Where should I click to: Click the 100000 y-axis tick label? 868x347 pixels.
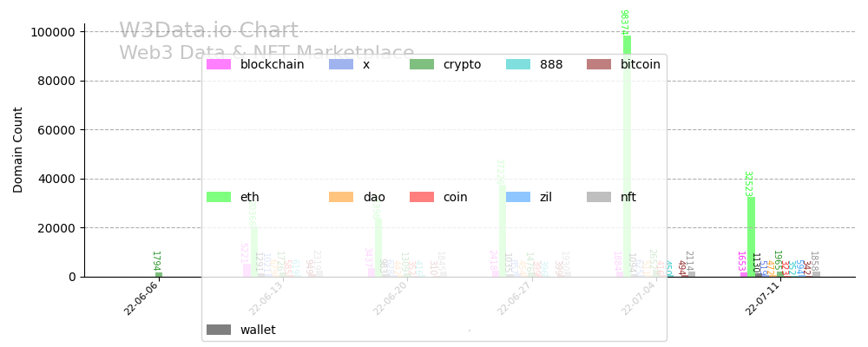point(52,32)
